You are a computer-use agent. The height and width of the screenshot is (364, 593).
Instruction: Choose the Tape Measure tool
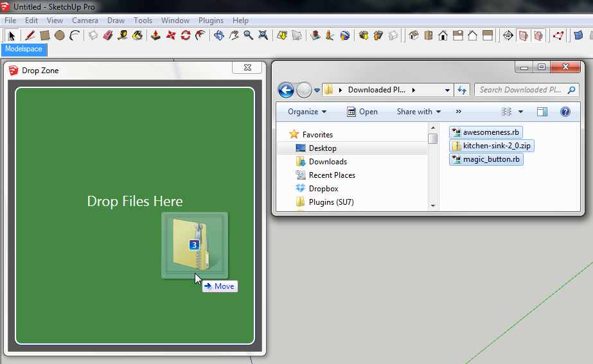[x=123, y=35]
